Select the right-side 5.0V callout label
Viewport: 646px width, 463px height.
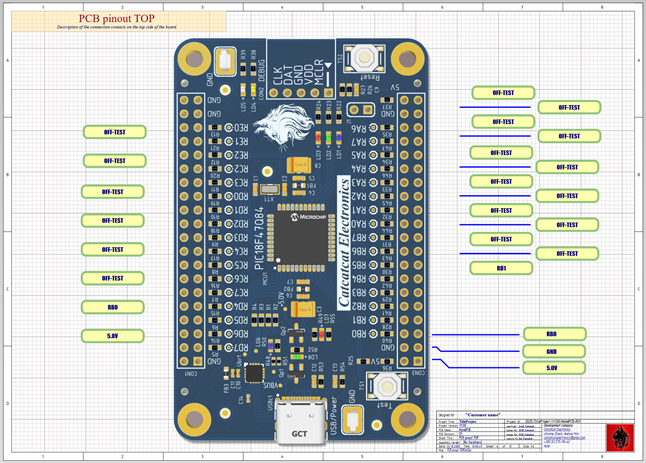pyautogui.click(x=551, y=368)
